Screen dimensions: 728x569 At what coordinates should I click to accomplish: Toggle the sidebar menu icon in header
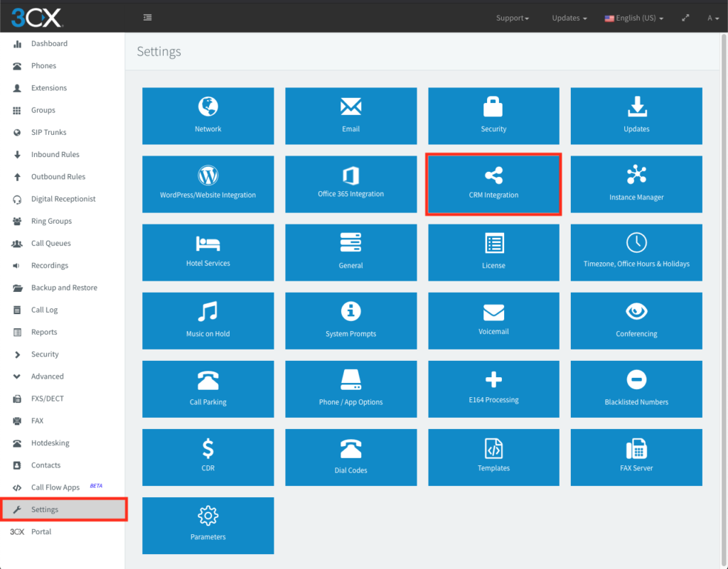pos(148,18)
